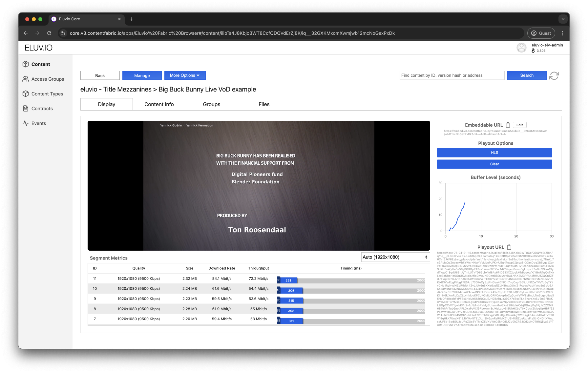Viewport: 588px width, 373px height.
Task: Click the timing bar for segment 7
Action: point(351,321)
